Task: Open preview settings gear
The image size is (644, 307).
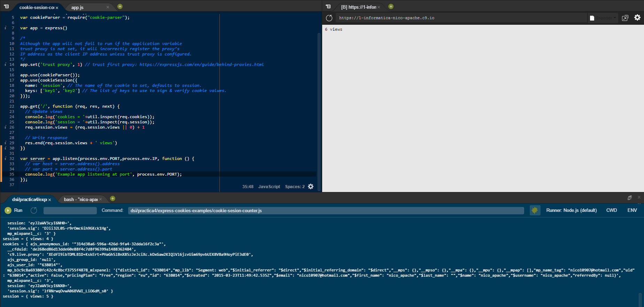Action: coord(637,17)
